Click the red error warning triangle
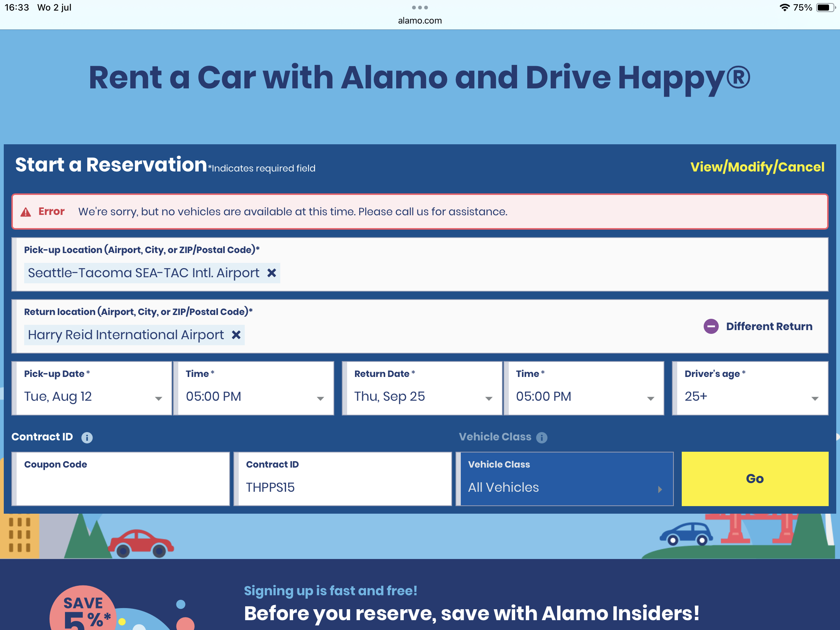This screenshot has width=840, height=630. (x=25, y=212)
